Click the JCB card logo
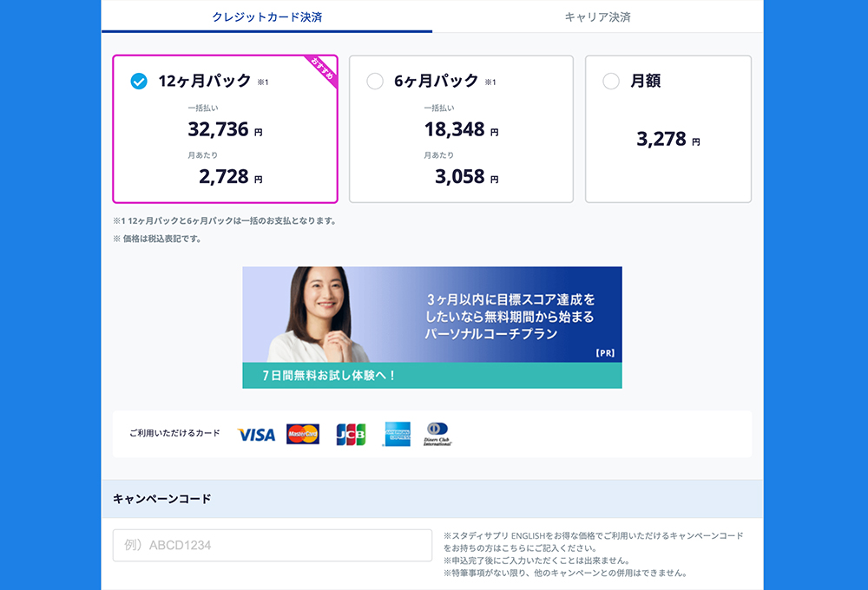 [351, 434]
